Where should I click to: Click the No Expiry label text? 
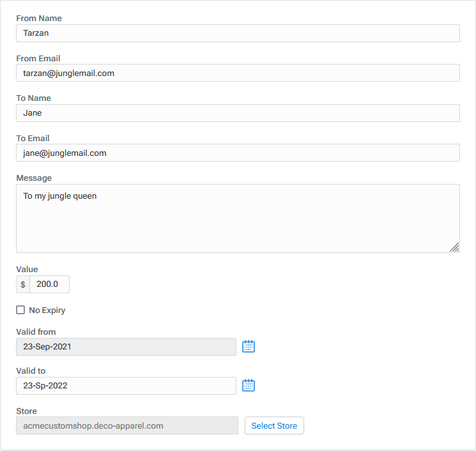pyautogui.click(x=47, y=310)
